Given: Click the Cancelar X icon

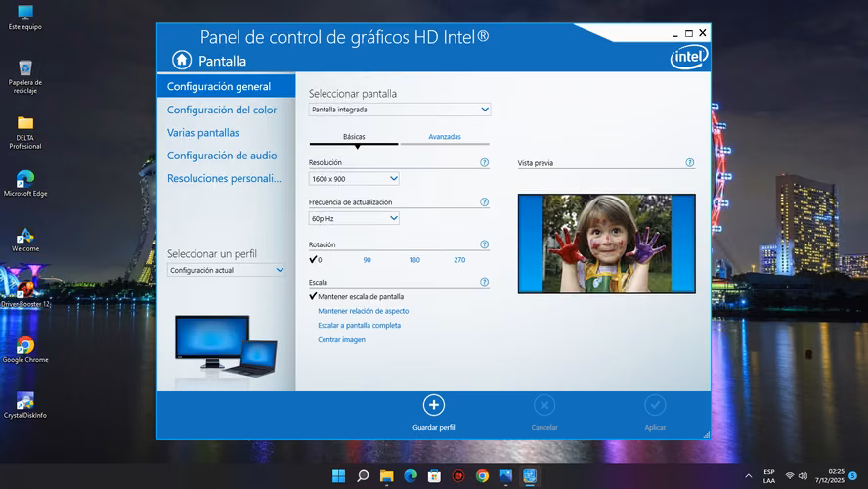Looking at the screenshot, I should (x=544, y=405).
